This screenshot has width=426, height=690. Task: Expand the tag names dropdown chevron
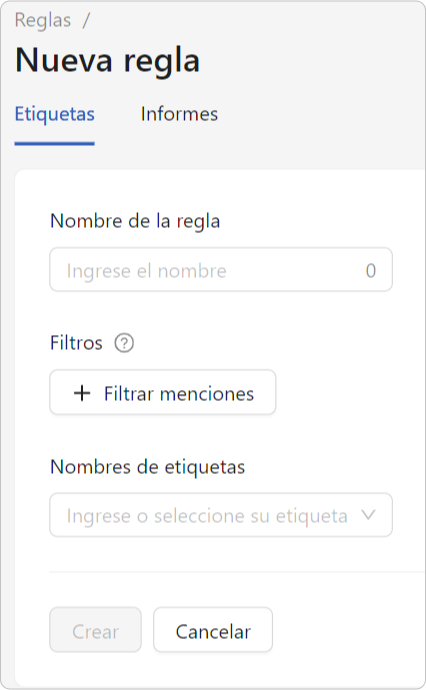point(368,515)
